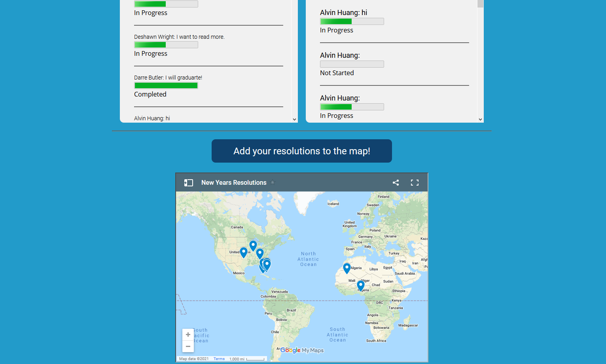Zoom out the map with minus button
The height and width of the screenshot is (364, 606).
[x=188, y=346]
